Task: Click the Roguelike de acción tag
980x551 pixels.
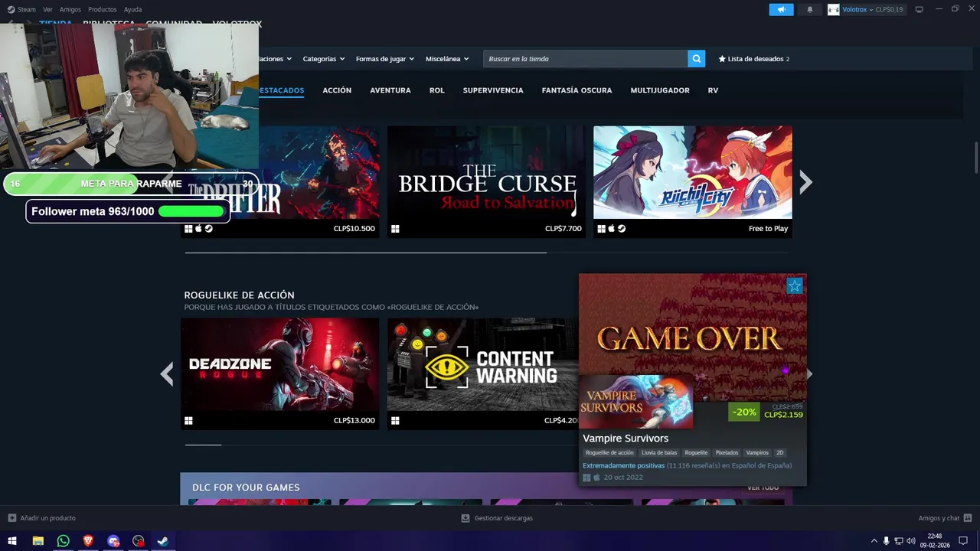Action: (x=609, y=453)
